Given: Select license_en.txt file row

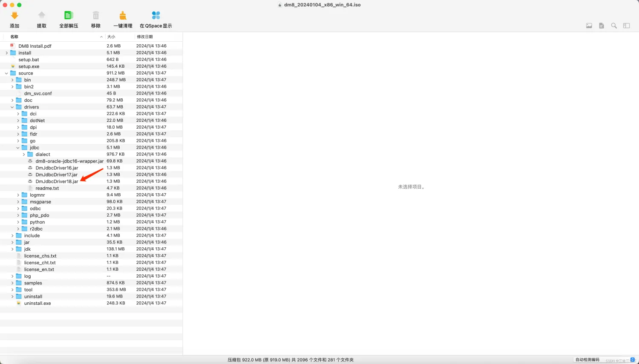Looking at the screenshot, I should (91, 269).
